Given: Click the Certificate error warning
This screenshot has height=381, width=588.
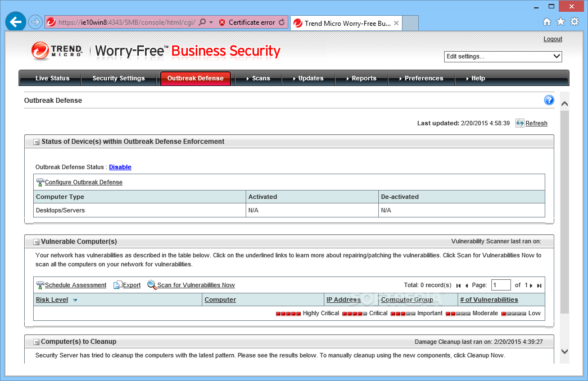Looking at the screenshot, I should pos(247,22).
